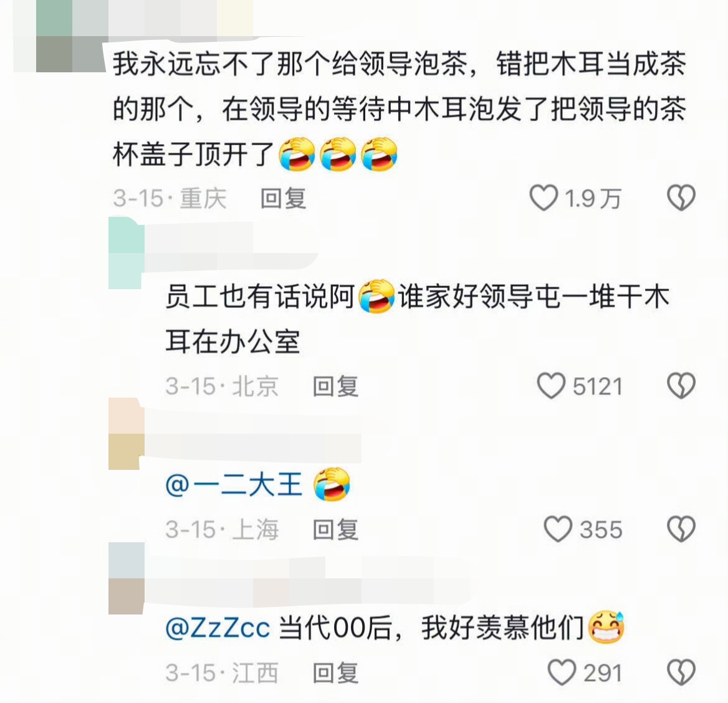Tap 回复 under the Jiangxi reply
This screenshot has height=703, width=728.
click(336, 673)
